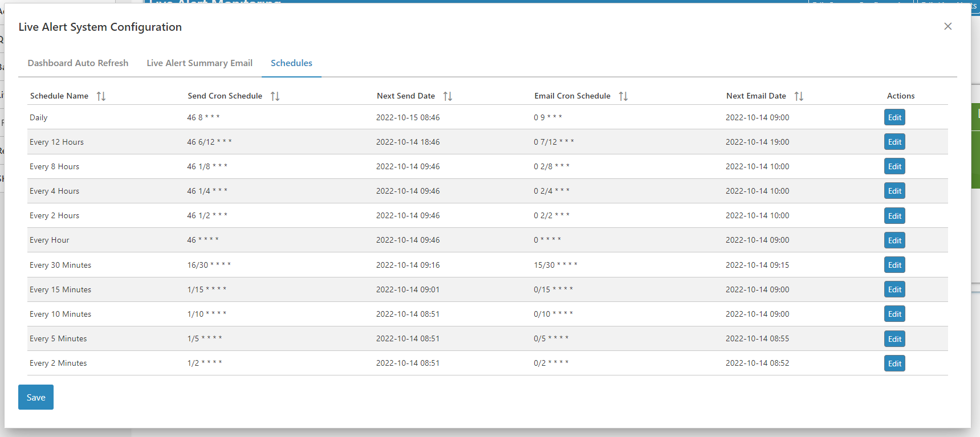Sort by Email Cron Schedule arrows

(x=623, y=96)
